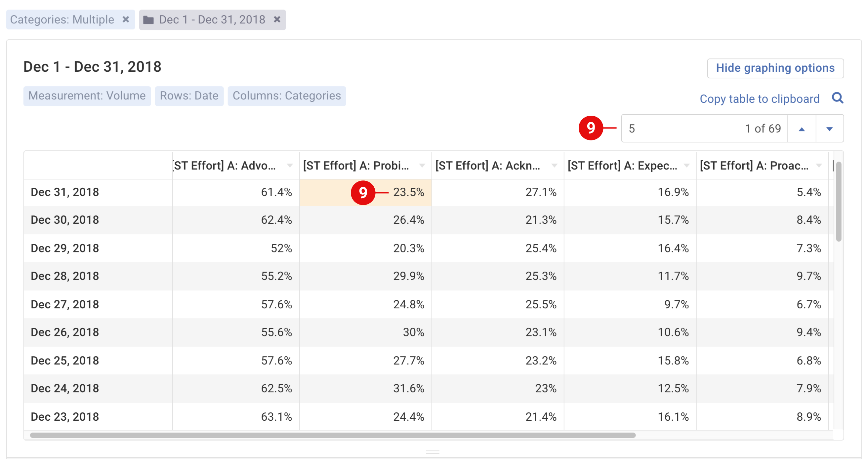This screenshot has width=868, height=459.
Task: Open dropdown for A: Advo... column
Action: click(289, 165)
